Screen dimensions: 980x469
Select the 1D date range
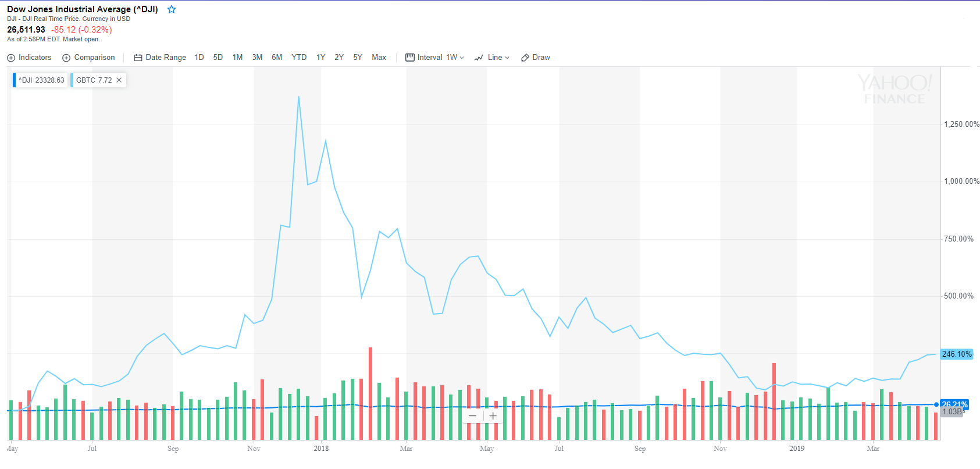coord(199,58)
